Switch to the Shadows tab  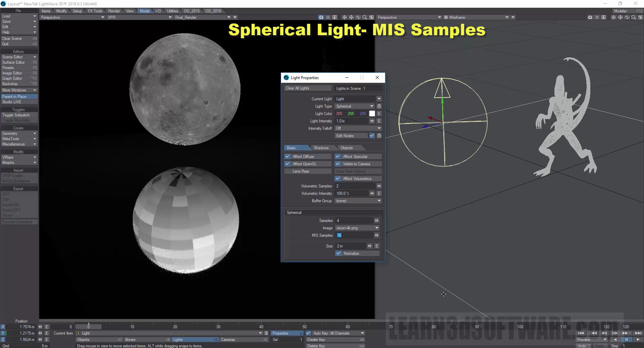[321, 148]
